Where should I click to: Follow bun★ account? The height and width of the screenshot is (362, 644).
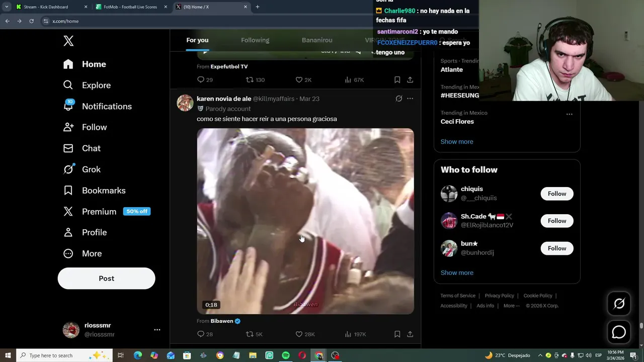coord(557,248)
